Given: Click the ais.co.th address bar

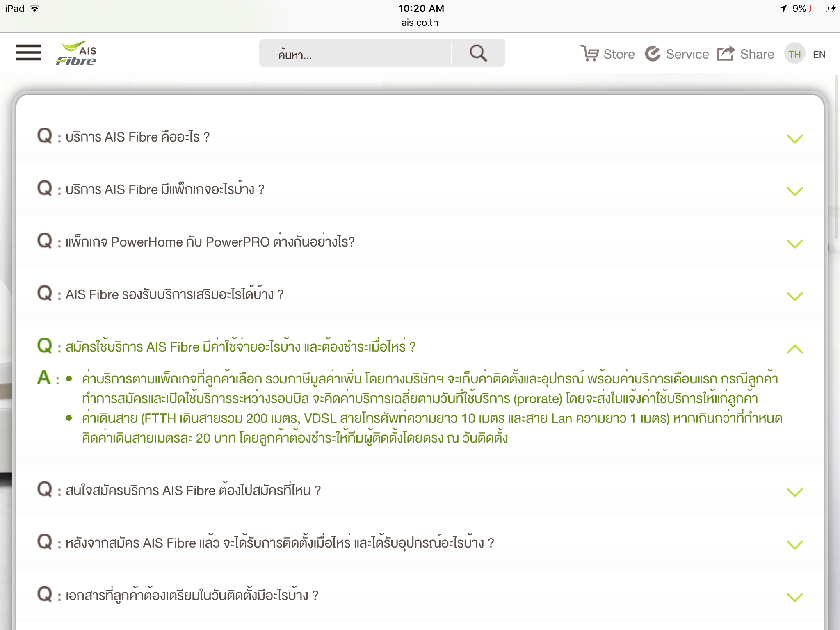Looking at the screenshot, I should point(420,23).
